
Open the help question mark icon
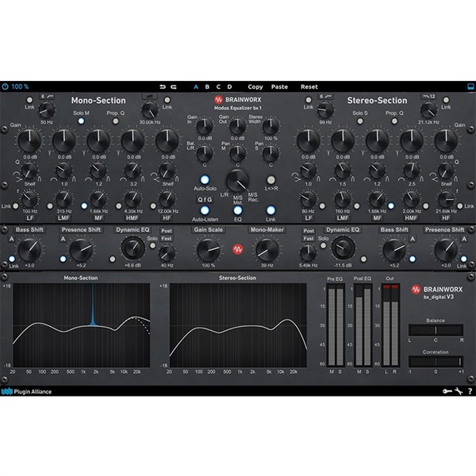469,391
